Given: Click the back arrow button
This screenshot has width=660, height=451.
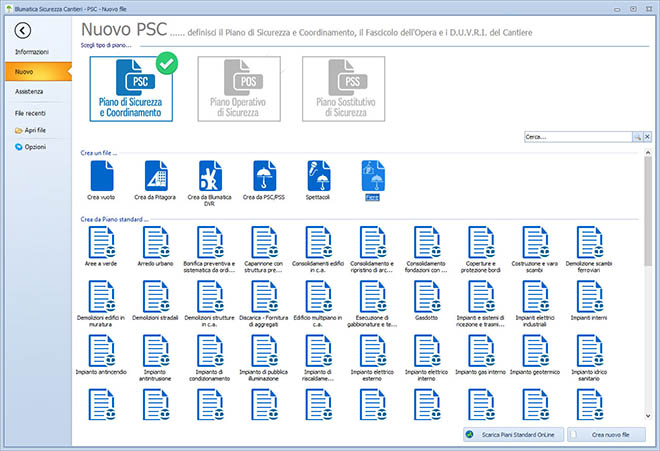Looking at the screenshot, I should coord(25,32).
